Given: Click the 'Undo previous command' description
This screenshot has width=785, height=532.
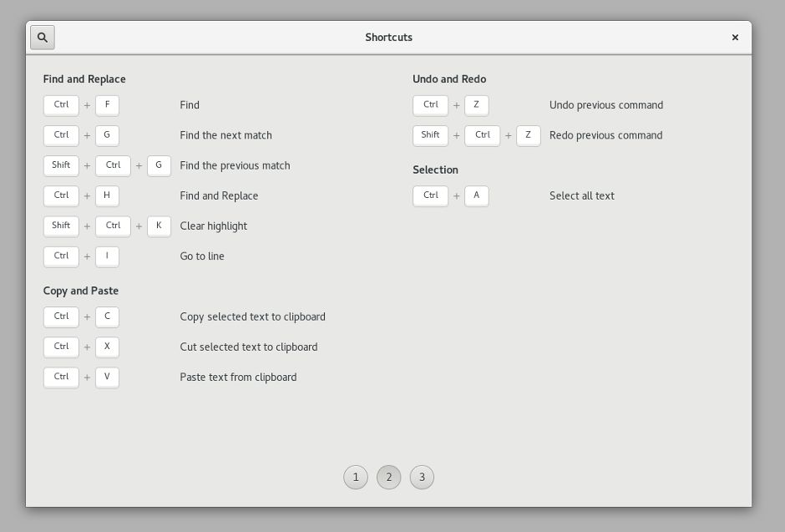Looking at the screenshot, I should 606,105.
